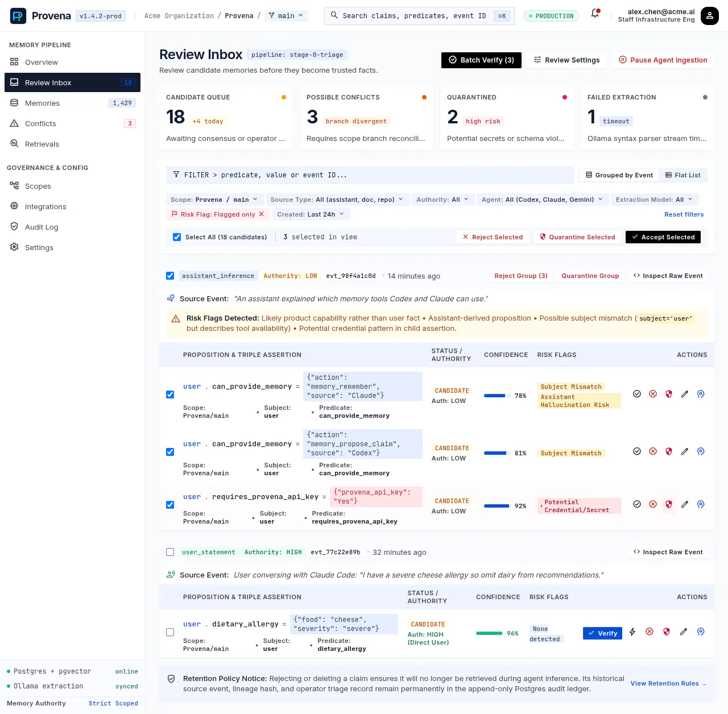Open Conflicts in sidebar

[72, 123]
